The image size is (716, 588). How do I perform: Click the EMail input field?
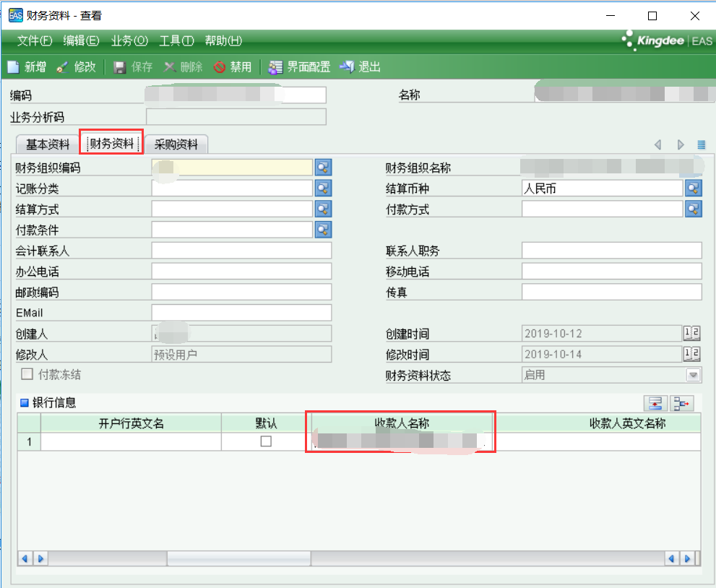241,312
